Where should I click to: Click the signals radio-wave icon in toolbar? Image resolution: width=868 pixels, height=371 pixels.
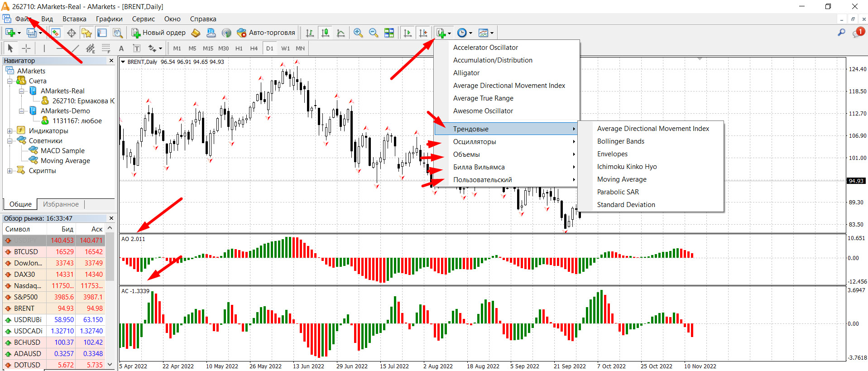[x=226, y=33]
